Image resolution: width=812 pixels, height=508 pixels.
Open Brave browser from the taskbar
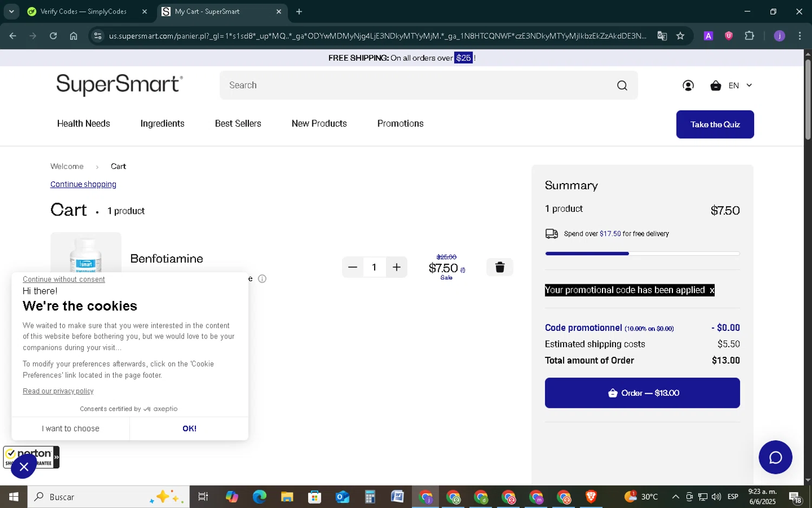point(591,497)
